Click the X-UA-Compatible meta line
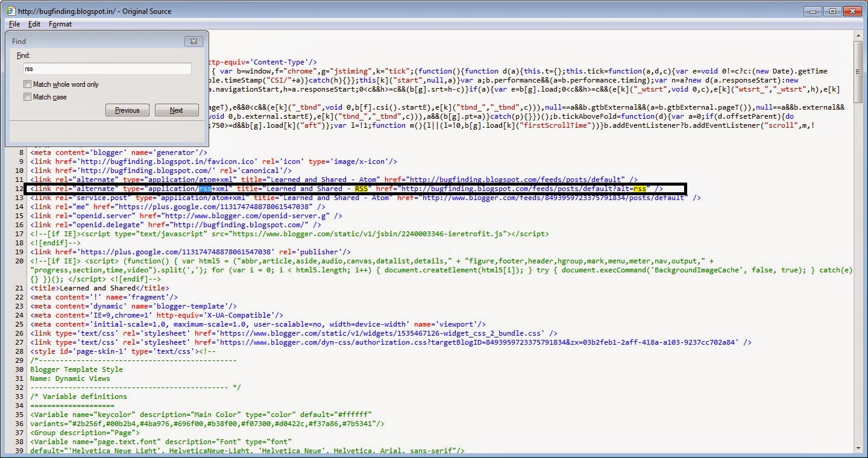Viewport: 868px width, 458px height. pyautogui.click(x=157, y=315)
